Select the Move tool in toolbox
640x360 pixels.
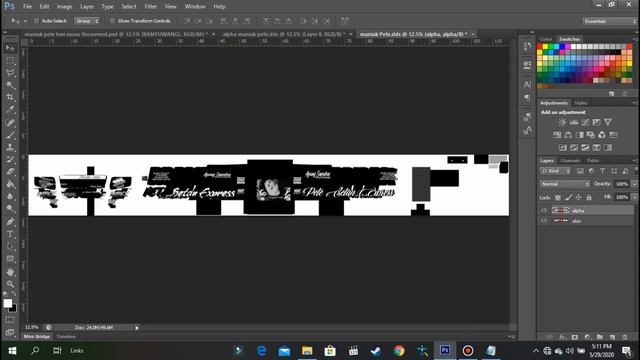click(x=10, y=48)
